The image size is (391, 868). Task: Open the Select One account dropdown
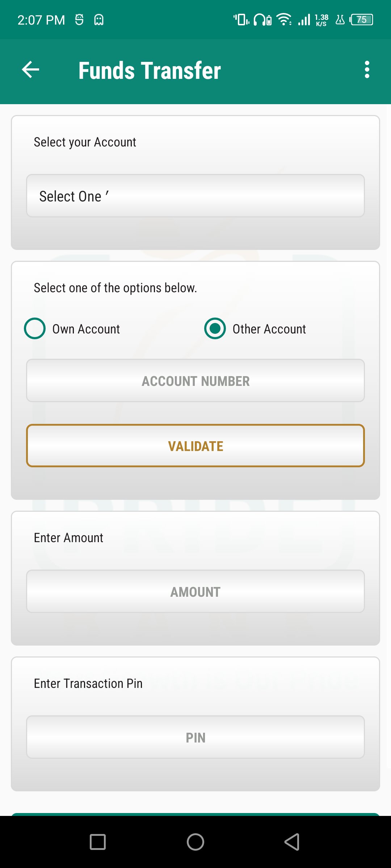(195, 196)
